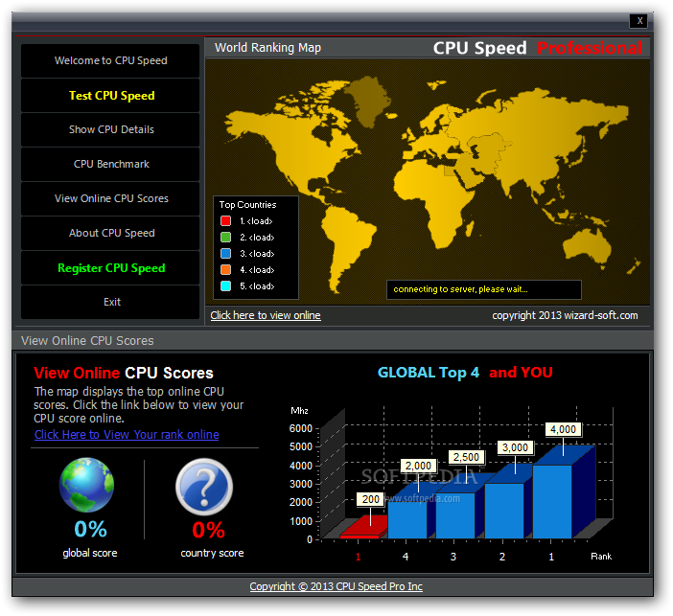Click 'GLOBAL Top 4' chart title
Image resolution: width=673 pixels, height=616 pixels.
click(x=428, y=373)
